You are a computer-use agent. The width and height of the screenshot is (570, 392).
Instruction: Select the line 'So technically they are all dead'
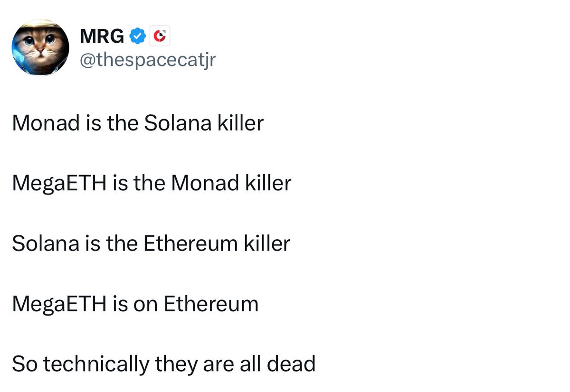coord(164,364)
